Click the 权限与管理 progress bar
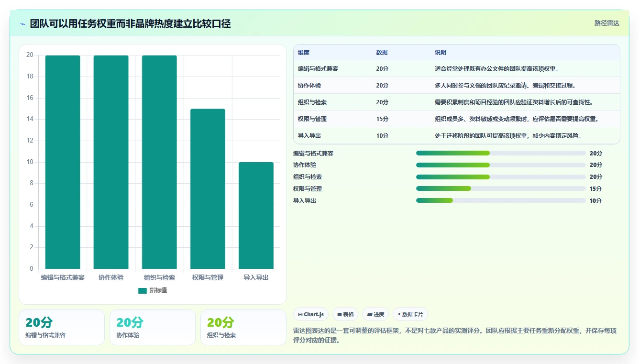639x364 pixels. point(501,188)
